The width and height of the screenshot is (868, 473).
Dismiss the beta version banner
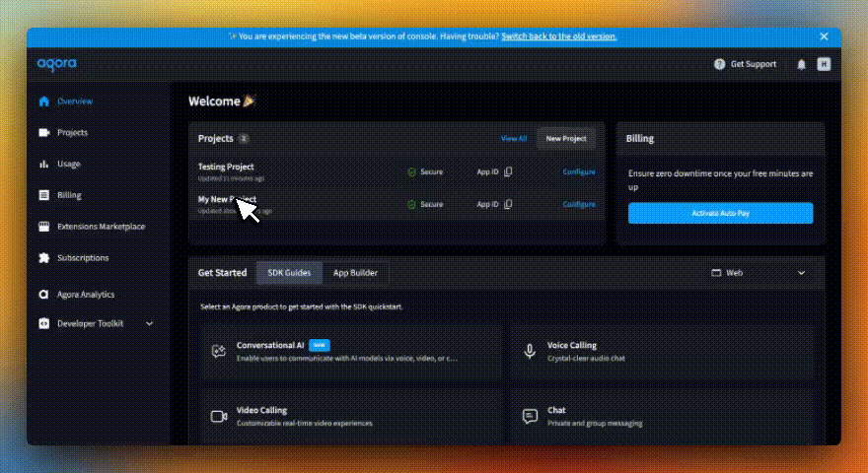point(824,36)
